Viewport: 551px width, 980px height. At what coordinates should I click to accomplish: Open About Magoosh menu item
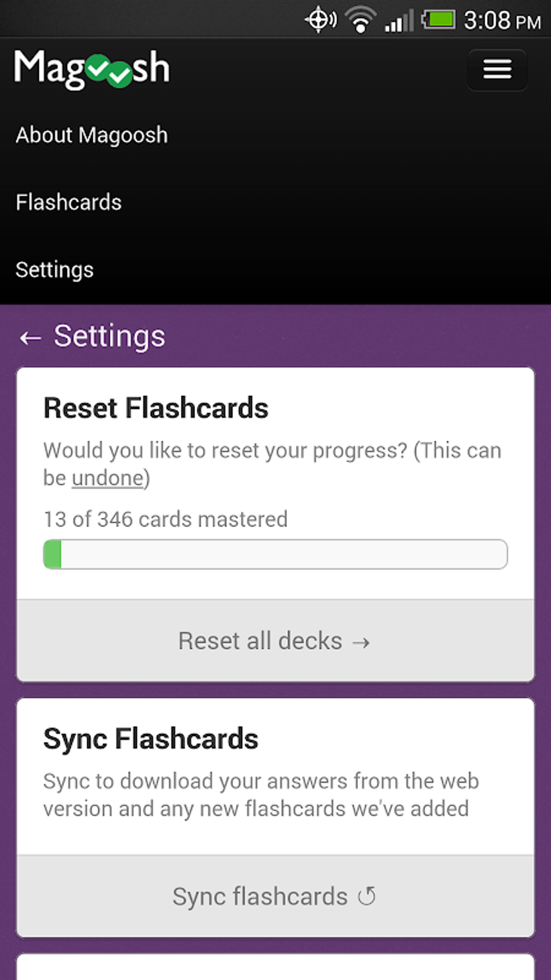click(92, 135)
